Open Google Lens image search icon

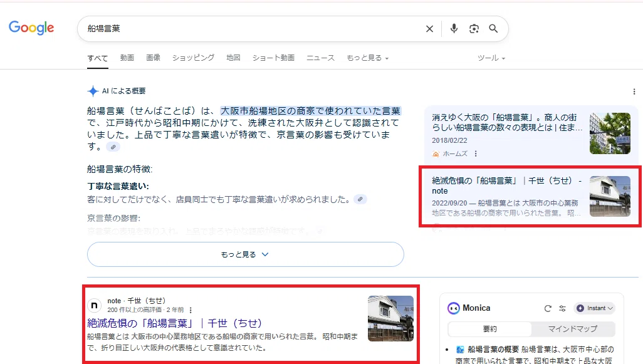pos(474,29)
